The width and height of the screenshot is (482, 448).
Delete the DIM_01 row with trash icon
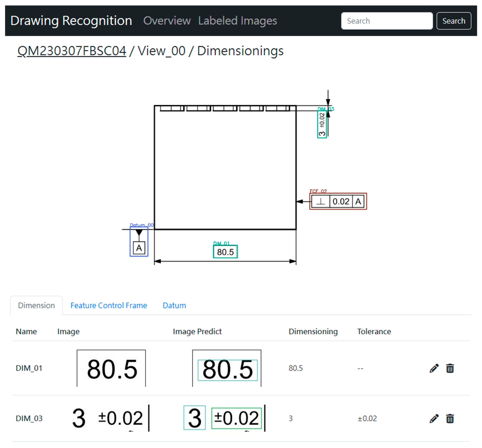[450, 368]
